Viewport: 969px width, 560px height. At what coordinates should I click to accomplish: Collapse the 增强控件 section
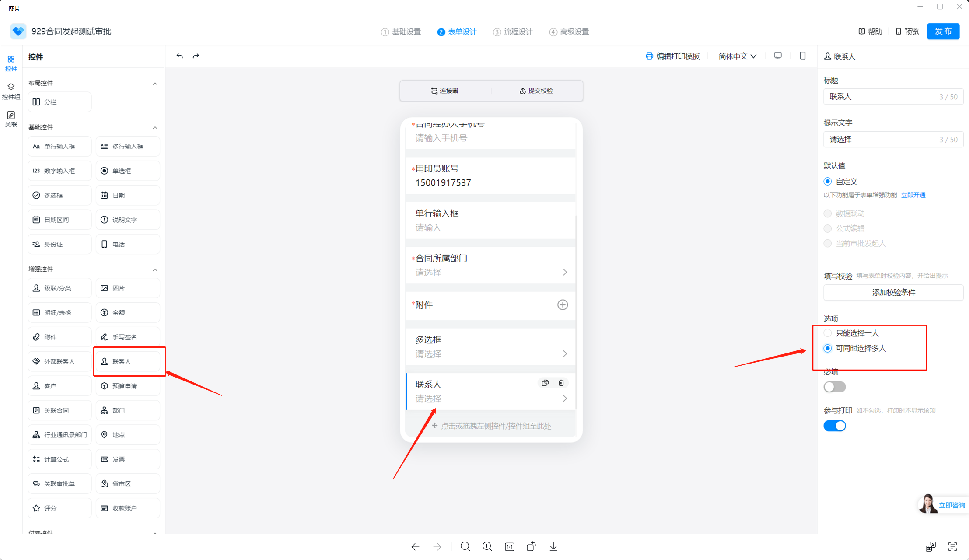pyautogui.click(x=155, y=269)
